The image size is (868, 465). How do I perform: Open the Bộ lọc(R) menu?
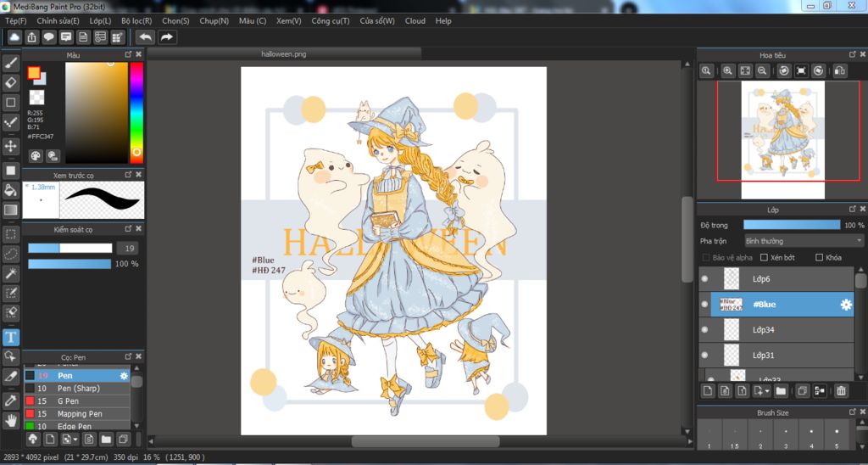(136, 21)
